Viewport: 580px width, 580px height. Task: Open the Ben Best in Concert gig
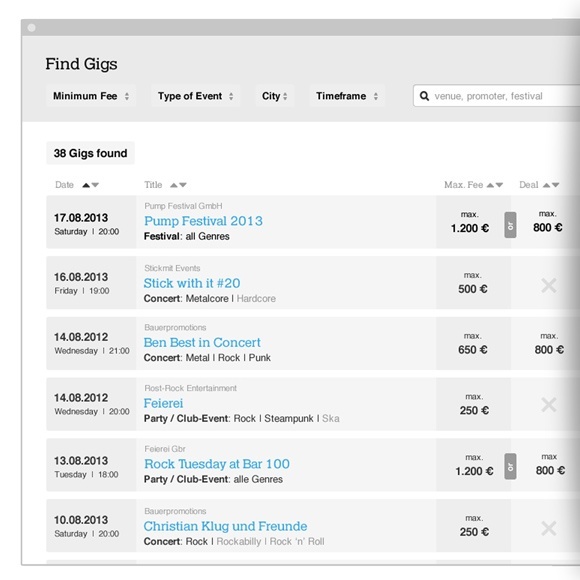coord(202,343)
